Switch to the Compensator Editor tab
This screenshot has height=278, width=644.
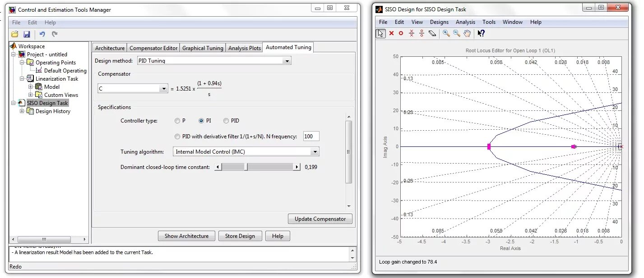coord(153,48)
